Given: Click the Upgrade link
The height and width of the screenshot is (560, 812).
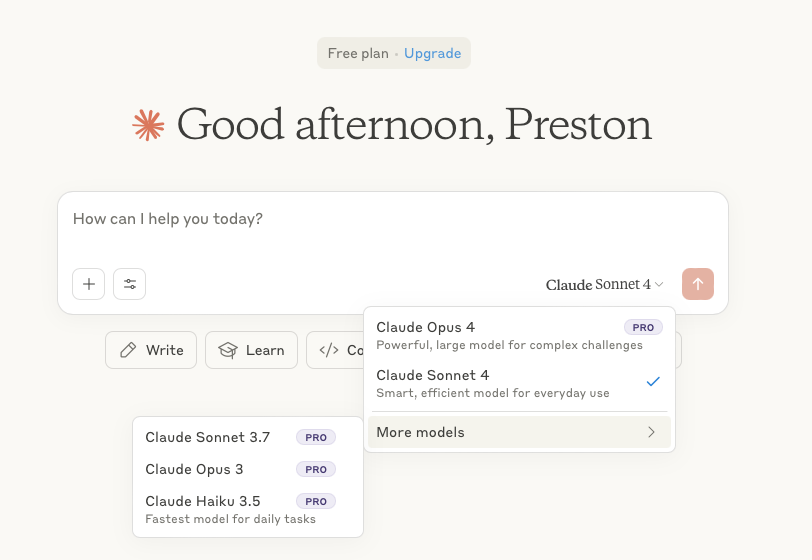Looking at the screenshot, I should (x=433, y=53).
